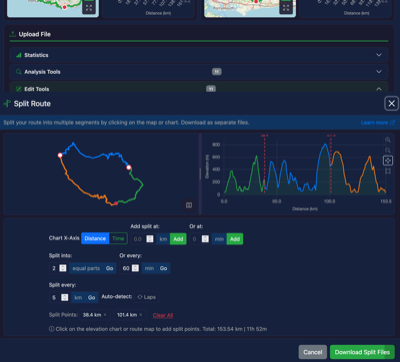Screen dimensions: 400x362
Task: Zoom in on the elevation chart
Action: pyautogui.click(x=388, y=140)
